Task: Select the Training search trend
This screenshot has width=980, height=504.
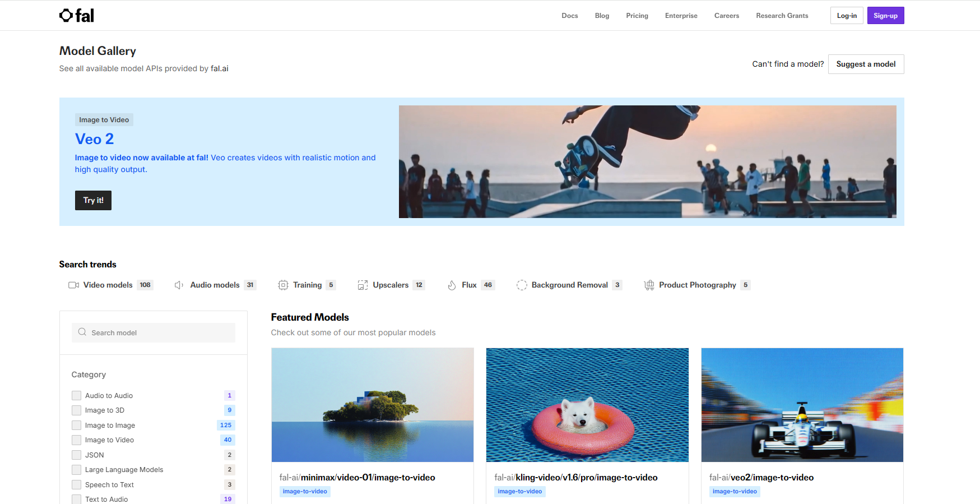Action: [x=307, y=285]
